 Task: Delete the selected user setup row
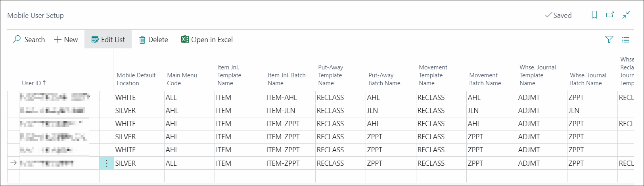pos(153,40)
